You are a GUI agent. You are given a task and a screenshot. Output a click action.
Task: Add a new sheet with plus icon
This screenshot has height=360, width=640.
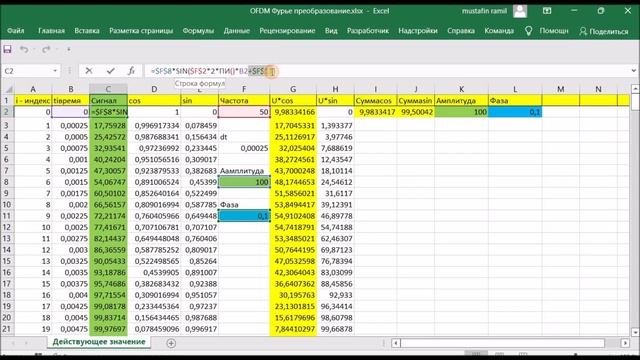pos(171,343)
